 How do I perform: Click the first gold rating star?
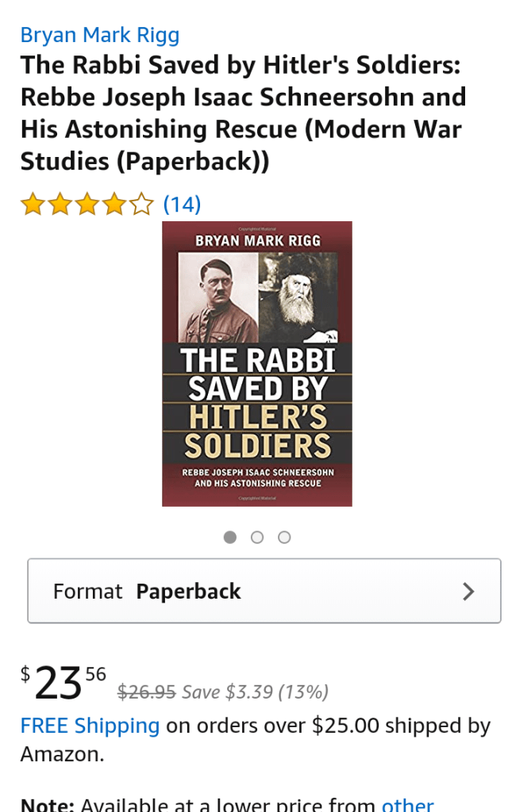(x=33, y=205)
